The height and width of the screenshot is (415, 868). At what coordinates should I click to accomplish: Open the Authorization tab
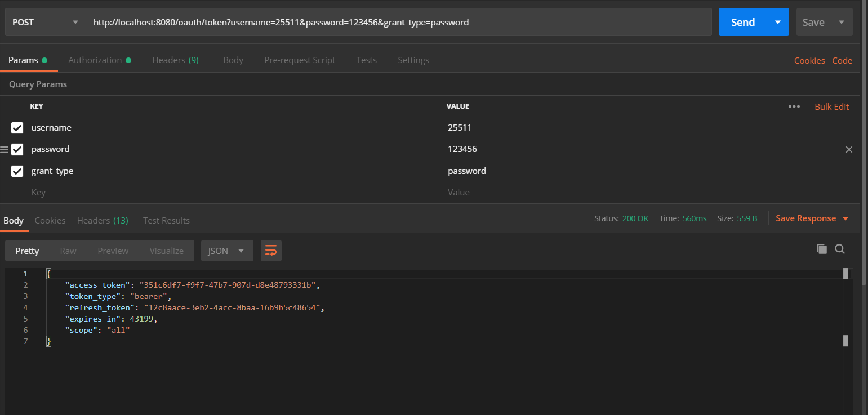click(x=100, y=60)
